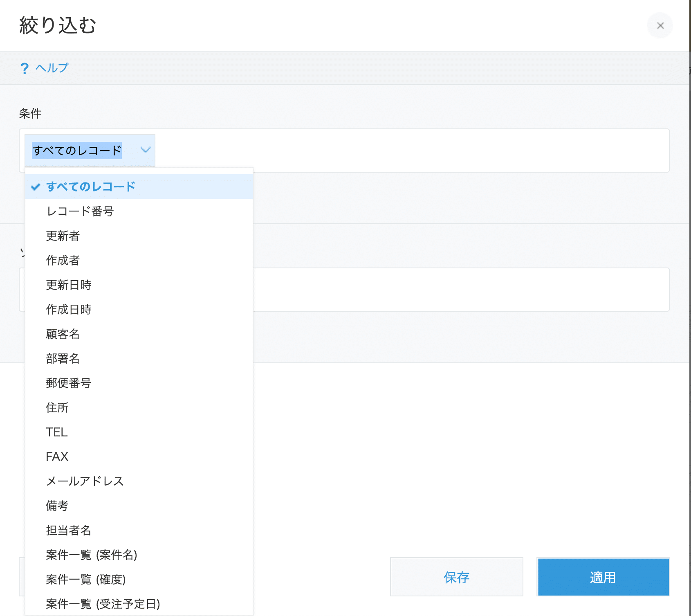The width and height of the screenshot is (691, 616).
Task: Pick 案件一覧 (確度) option
Action: [86, 579]
